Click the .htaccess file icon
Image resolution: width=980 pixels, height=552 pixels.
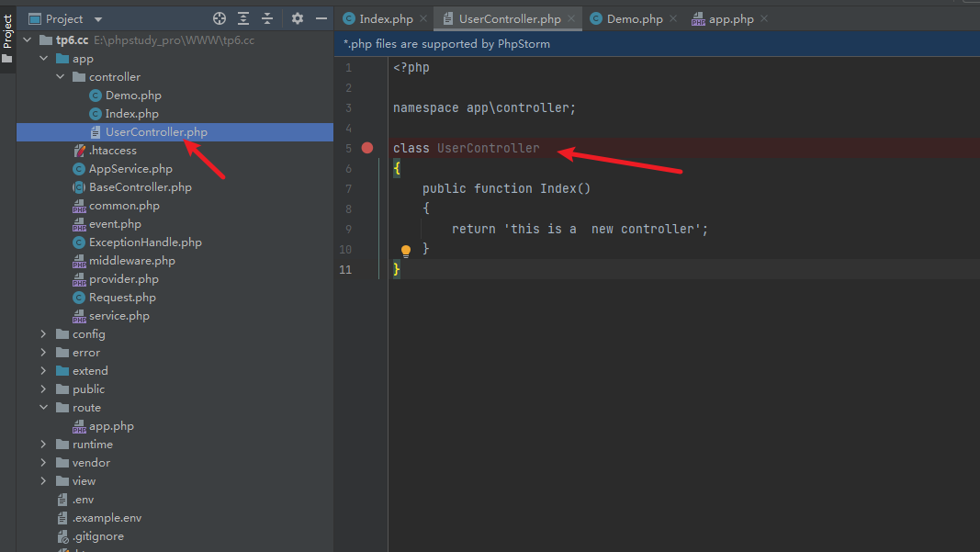79,151
